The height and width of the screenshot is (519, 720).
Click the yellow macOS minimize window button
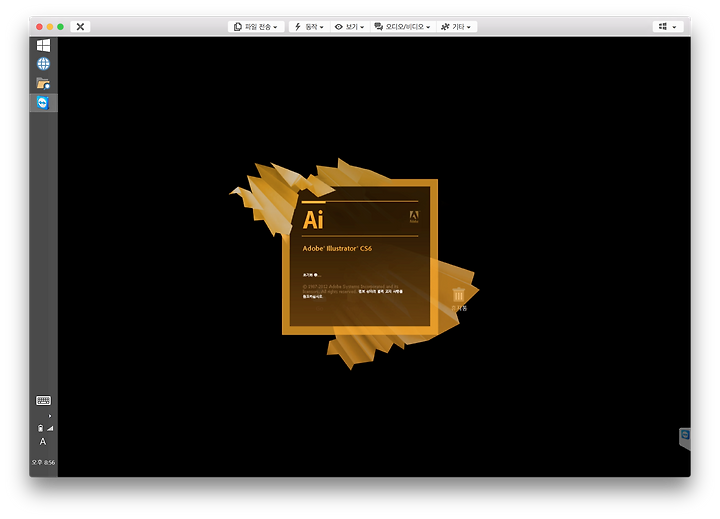pos(50,27)
